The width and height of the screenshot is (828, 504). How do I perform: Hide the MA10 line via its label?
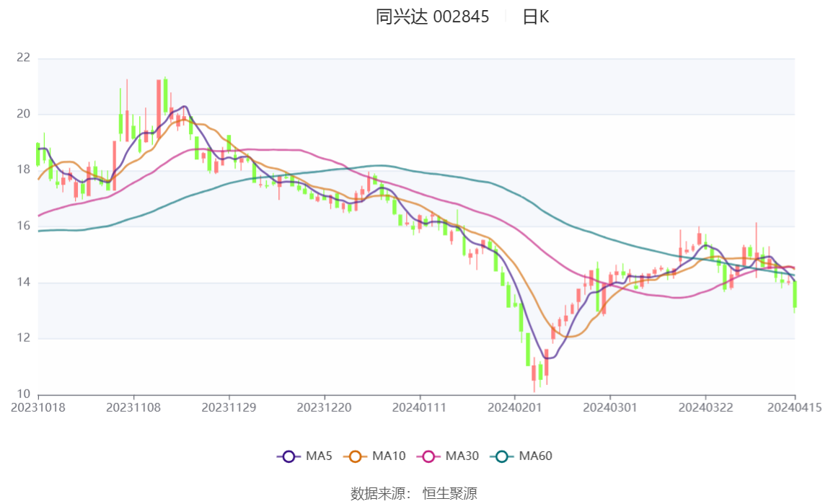[389, 456]
